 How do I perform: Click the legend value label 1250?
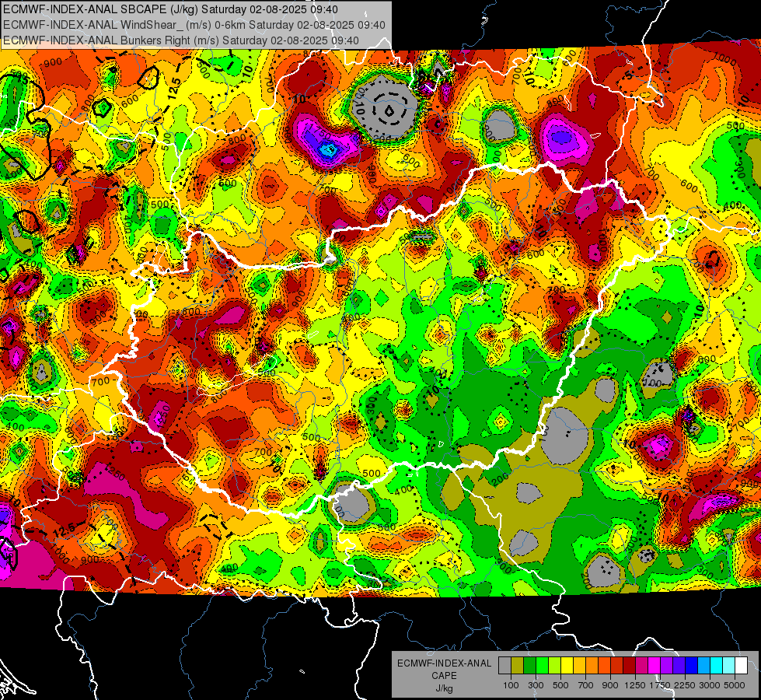click(x=635, y=685)
